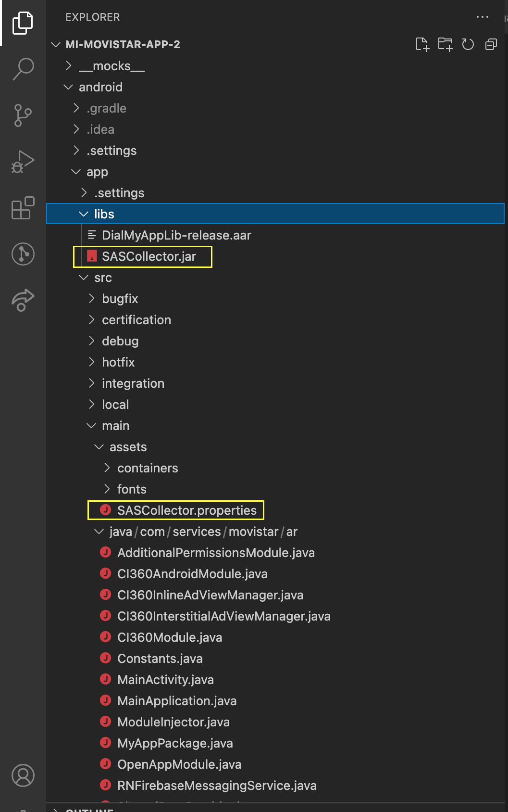Open the Extensions view
Screen dimensions: 508x812
pos(23,208)
